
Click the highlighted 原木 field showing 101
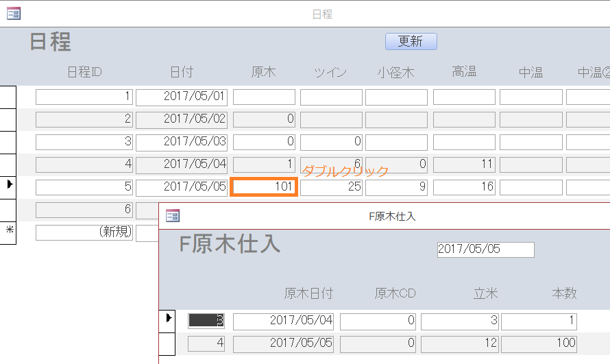point(264,187)
